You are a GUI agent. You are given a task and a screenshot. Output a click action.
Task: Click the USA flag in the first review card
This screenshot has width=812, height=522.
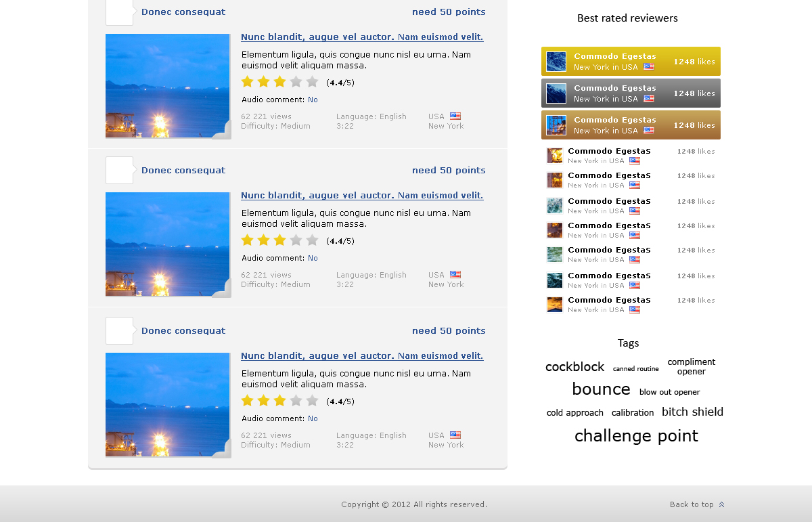point(455,116)
